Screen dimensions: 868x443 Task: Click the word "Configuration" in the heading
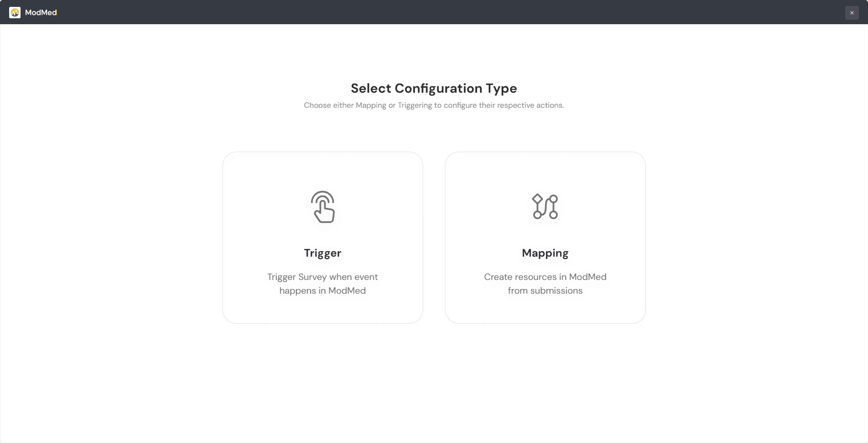pos(438,88)
